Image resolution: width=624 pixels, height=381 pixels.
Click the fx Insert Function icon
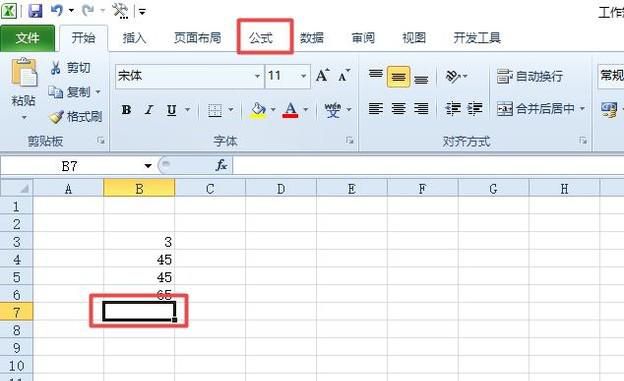pos(221,165)
